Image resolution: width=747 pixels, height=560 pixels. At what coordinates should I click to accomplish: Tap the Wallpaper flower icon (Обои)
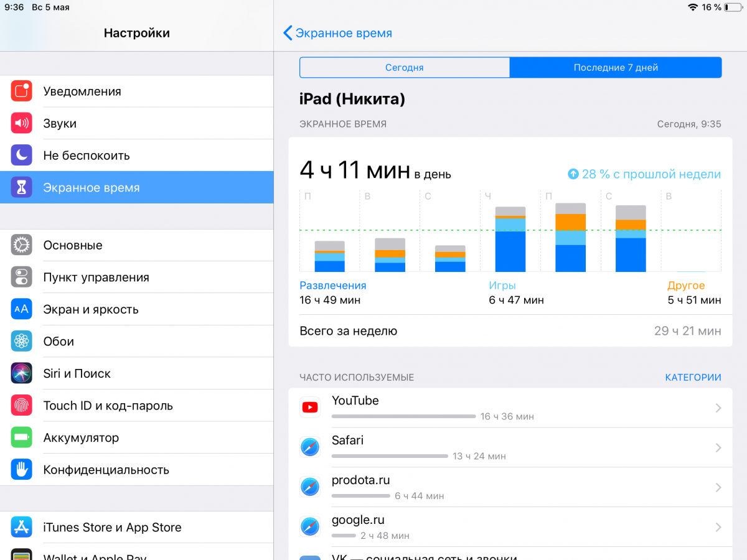[x=21, y=341]
